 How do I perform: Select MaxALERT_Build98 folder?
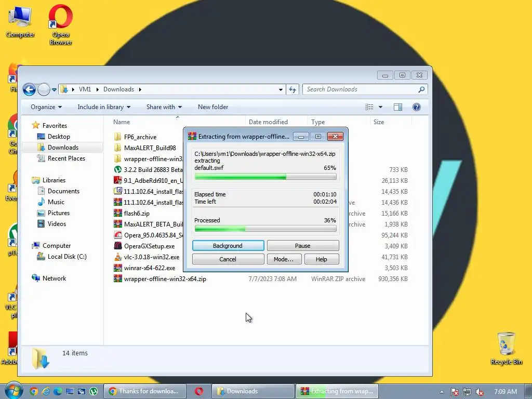pyautogui.click(x=150, y=148)
